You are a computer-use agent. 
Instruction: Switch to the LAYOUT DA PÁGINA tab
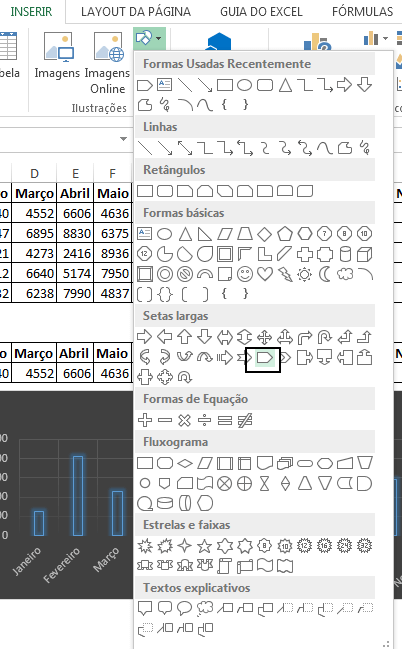click(x=136, y=12)
